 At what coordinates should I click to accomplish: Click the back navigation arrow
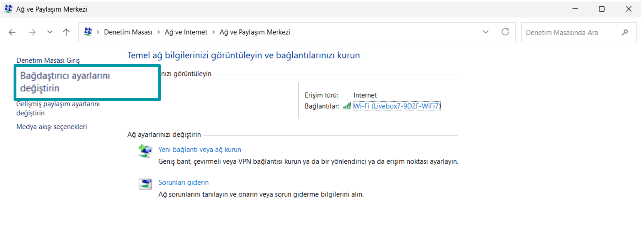[12, 32]
